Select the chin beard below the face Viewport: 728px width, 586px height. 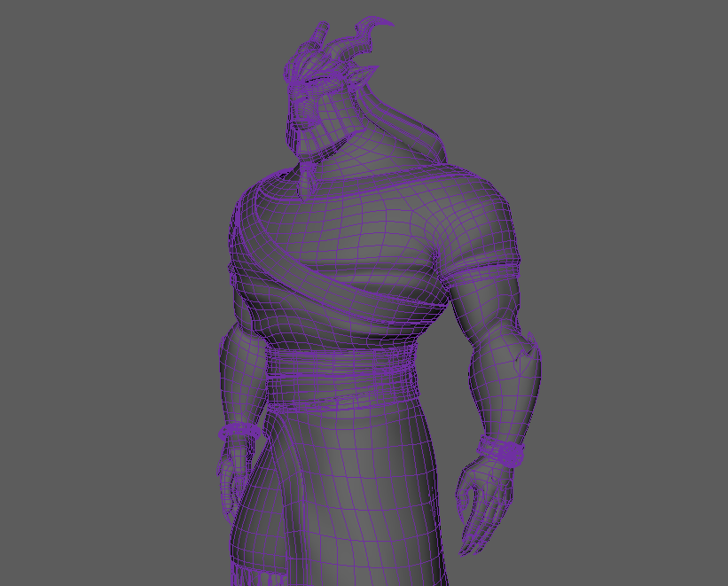pos(308,180)
